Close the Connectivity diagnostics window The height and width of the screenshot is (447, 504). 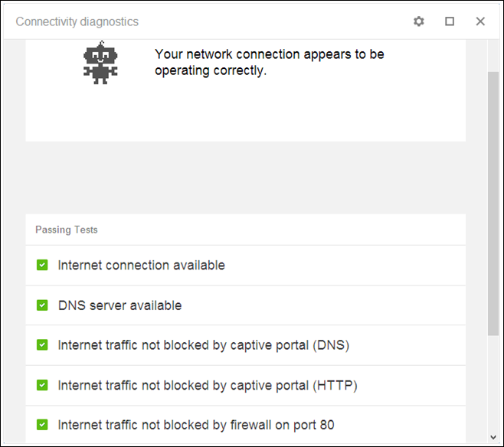pyautogui.click(x=480, y=21)
